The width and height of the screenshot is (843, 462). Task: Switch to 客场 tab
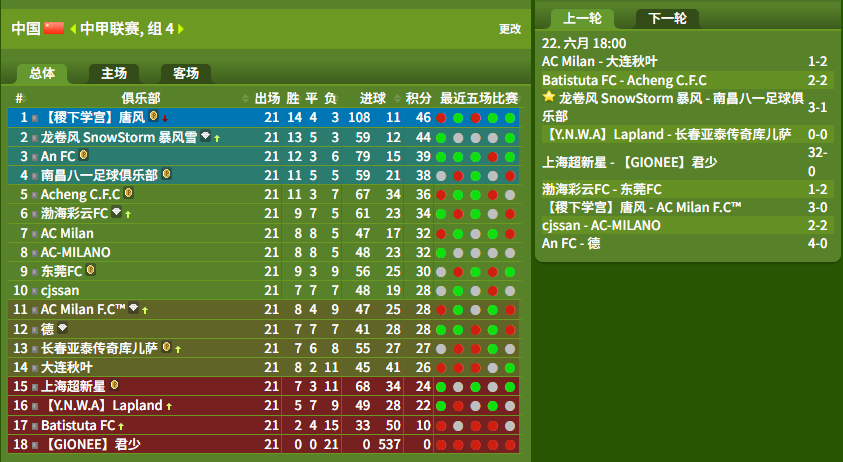(x=186, y=73)
